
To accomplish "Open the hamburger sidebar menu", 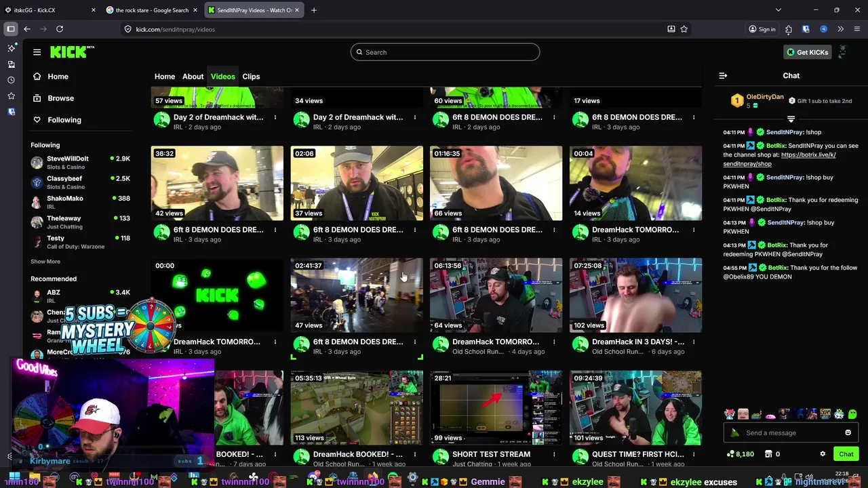I will pos(37,52).
